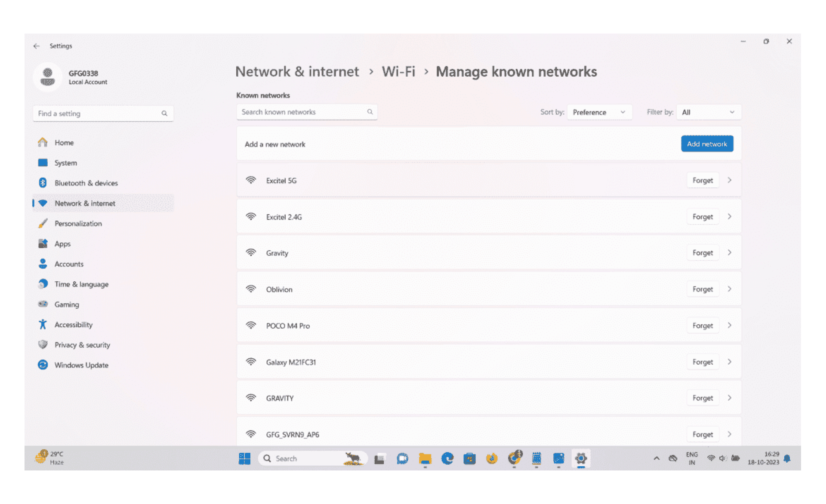Open the Gaming settings section
Image resolution: width=826 pixels, height=504 pixels.
(x=67, y=304)
